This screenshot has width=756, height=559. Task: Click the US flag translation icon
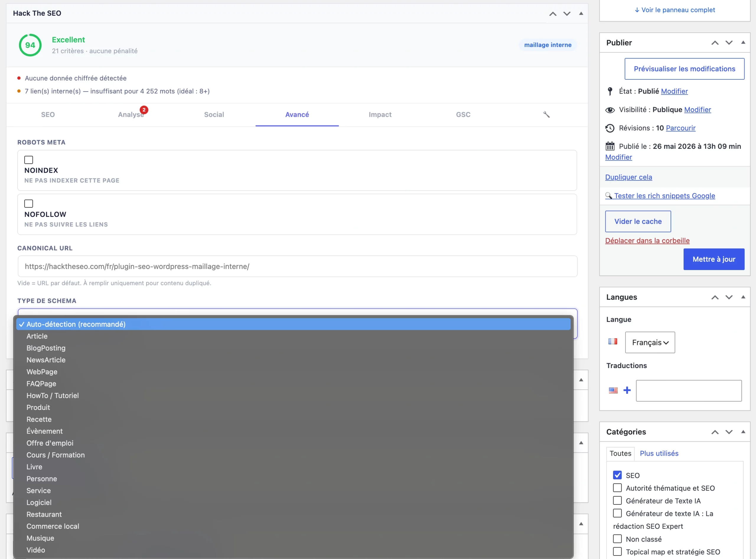pos(613,390)
